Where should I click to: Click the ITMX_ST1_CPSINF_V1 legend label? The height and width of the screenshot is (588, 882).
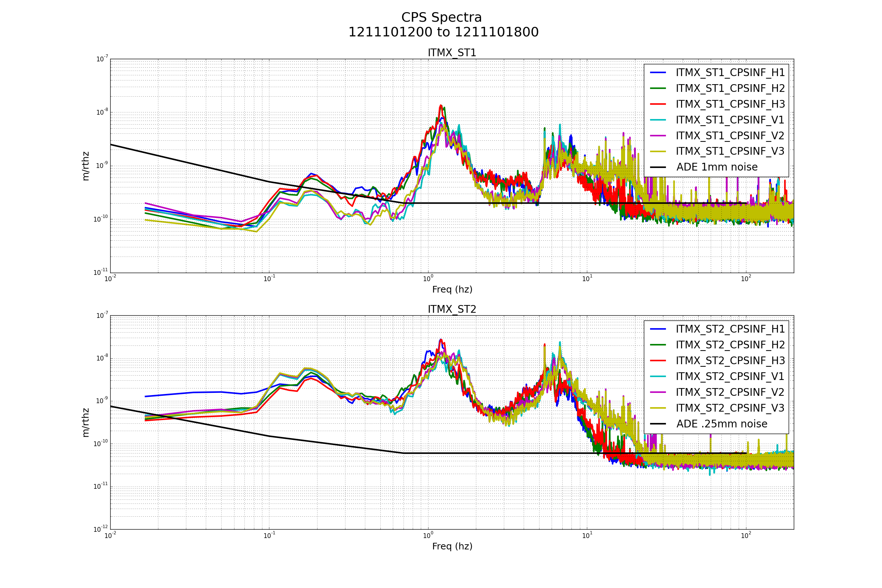(730, 120)
